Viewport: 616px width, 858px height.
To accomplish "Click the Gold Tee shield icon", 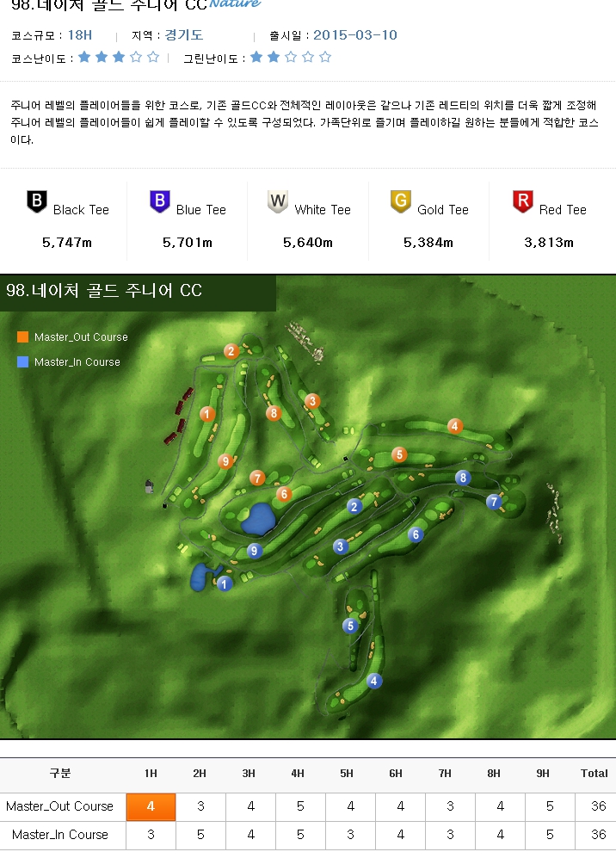I will [400, 202].
